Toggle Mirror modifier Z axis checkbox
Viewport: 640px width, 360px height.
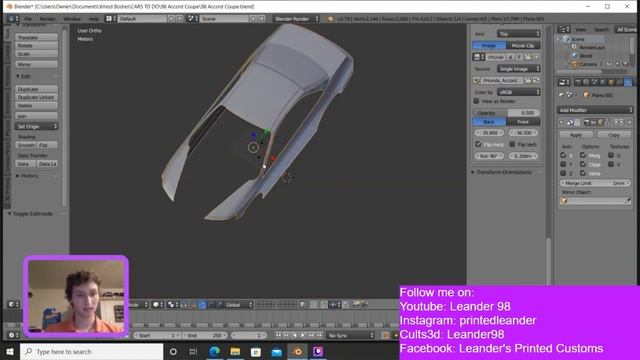563,173
